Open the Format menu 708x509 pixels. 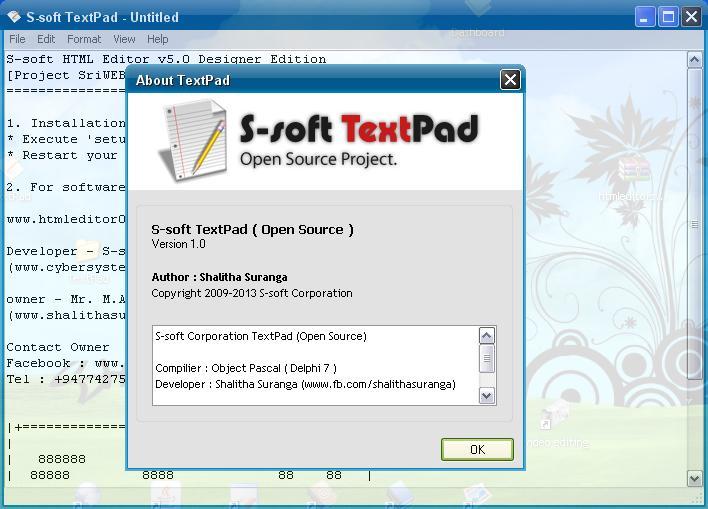point(84,39)
